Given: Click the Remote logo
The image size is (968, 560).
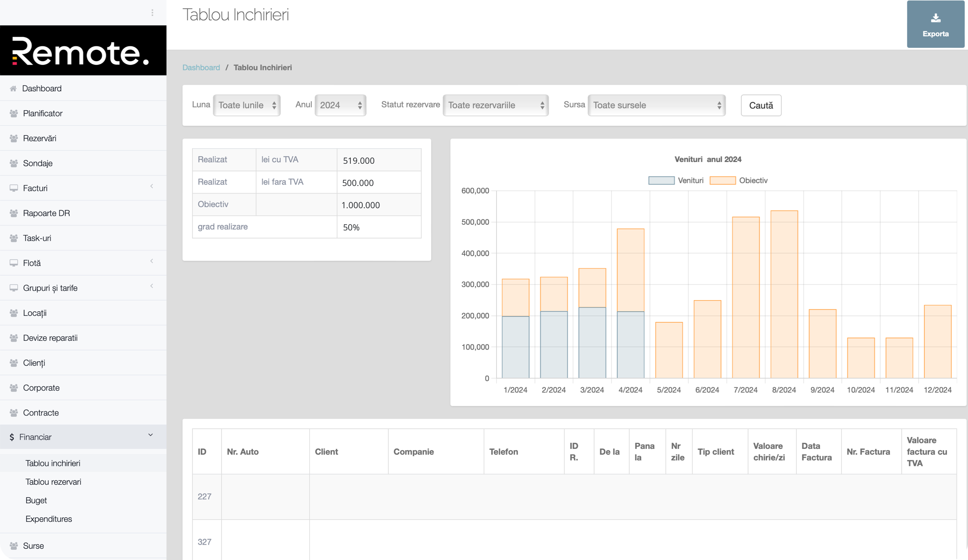Looking at the screenshot, I should [x=83, y=50].
